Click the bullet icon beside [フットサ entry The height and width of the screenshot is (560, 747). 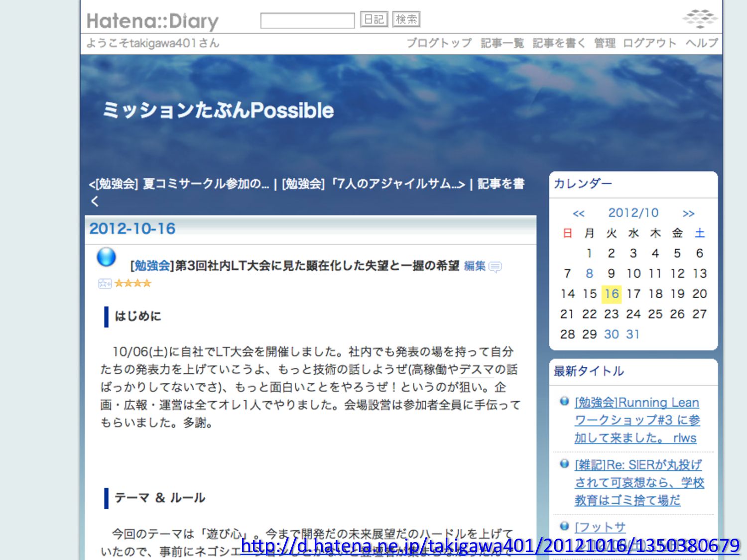click(564, 526)
